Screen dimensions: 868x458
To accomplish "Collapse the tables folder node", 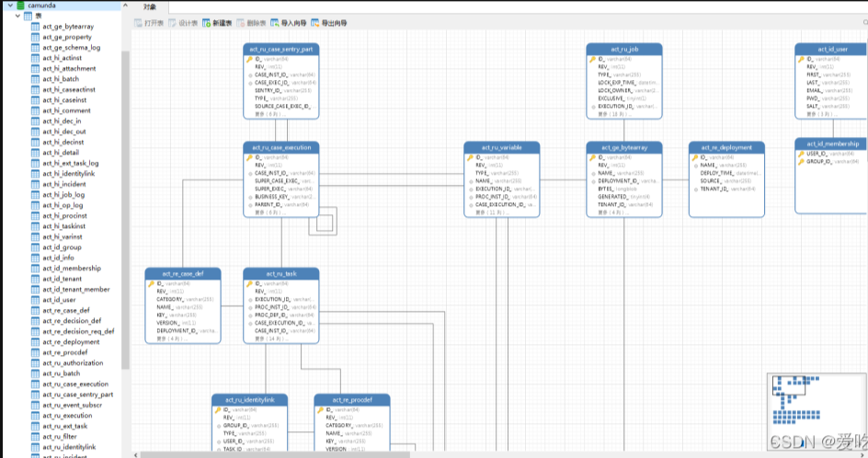I will tap(17, 16).
